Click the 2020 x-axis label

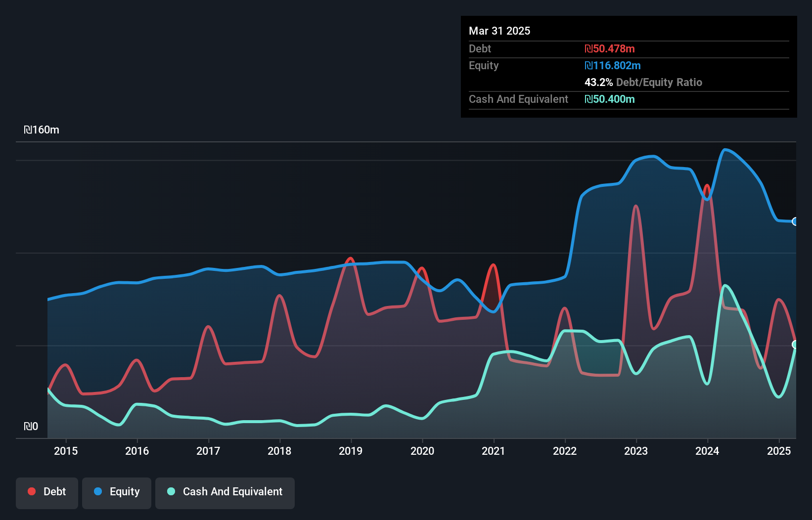(422, 451)
